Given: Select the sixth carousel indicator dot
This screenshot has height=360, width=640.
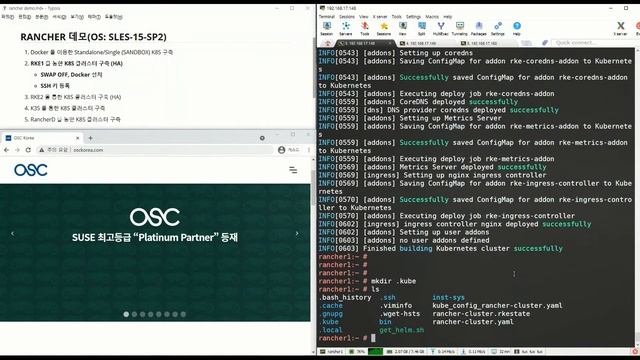Looking at the screenshot, I should click(167, 314).
